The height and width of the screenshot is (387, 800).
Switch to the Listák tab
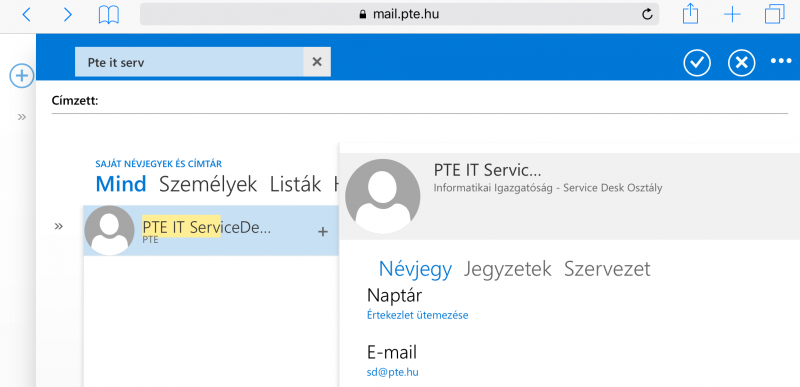click(x=295, y=184)
